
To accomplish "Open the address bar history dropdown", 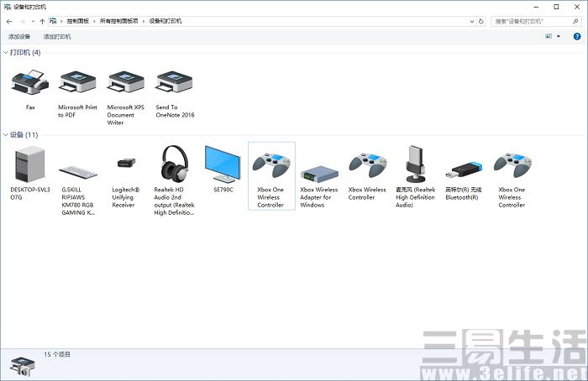I will click(x=472, y=21).
